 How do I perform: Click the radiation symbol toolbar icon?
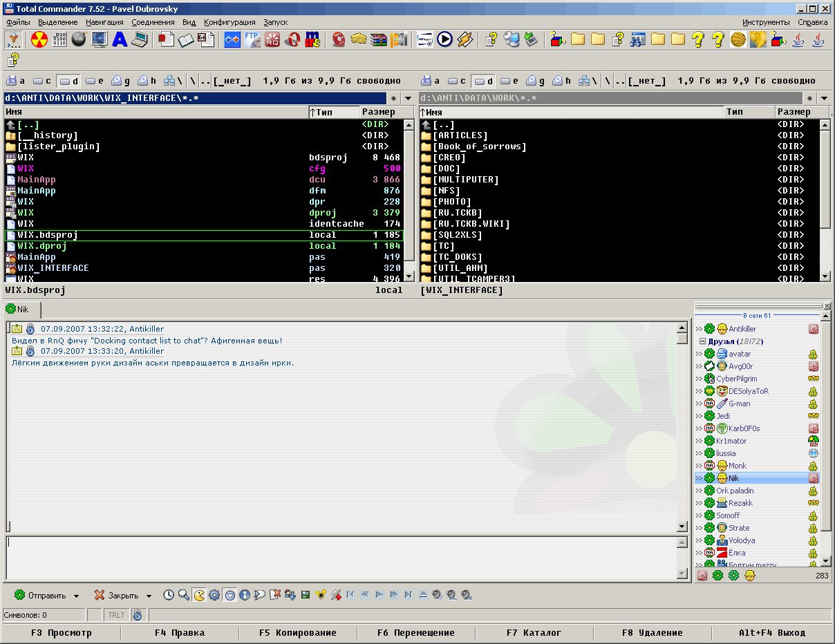click(x=39, y=39)
